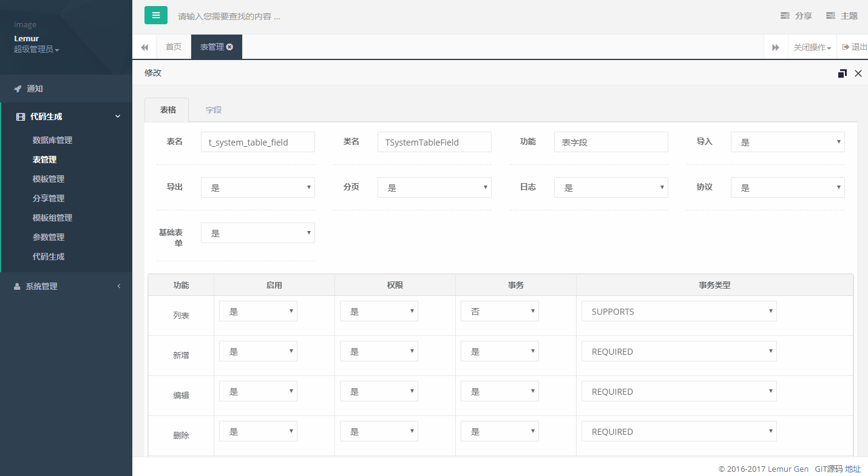Open the GIT源码 地址 link
This screenshot has height=476, width=868.
838,469
